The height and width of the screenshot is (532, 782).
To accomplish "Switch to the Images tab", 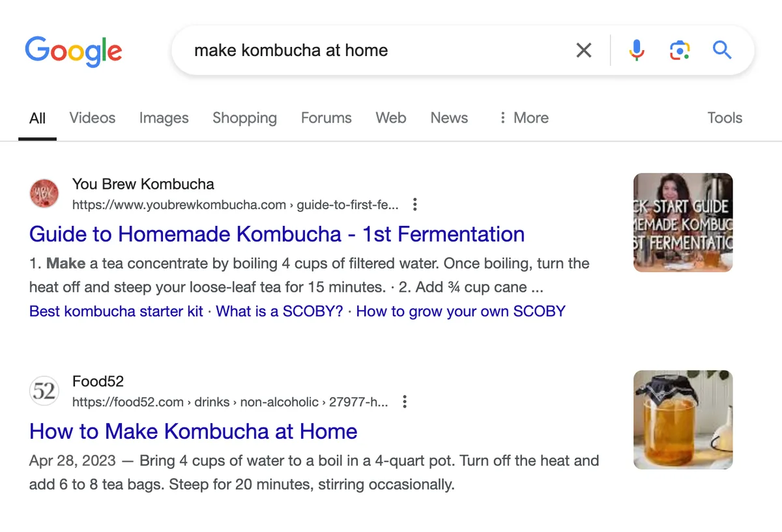I will coord(164,118).
